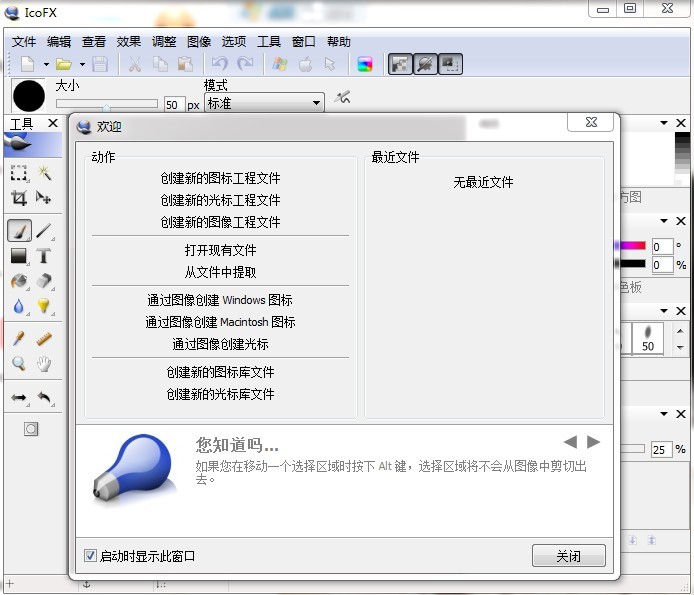Select the dodge light-bulb tool
Screen dimensions: 694x595
(x=44, y=306)
